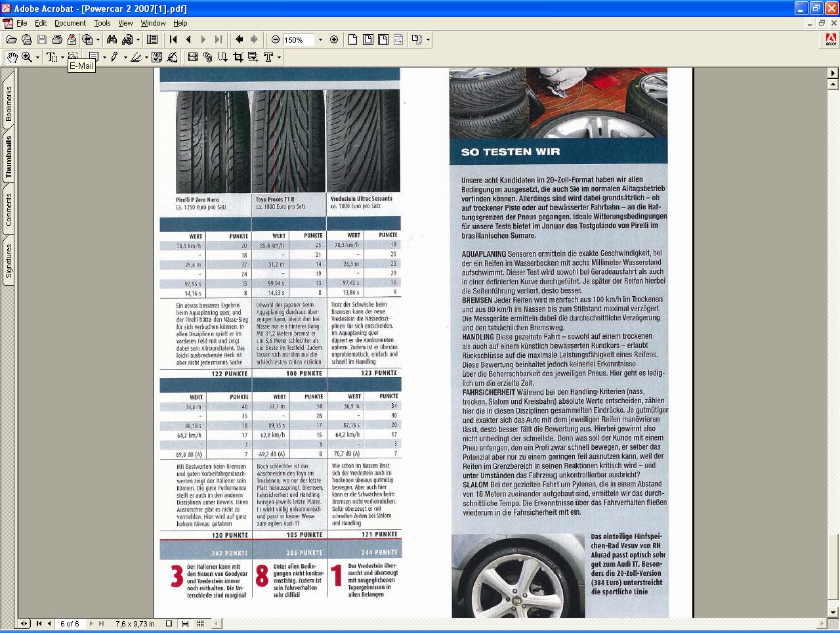Select the Crop tool
This screenshot has width=840, height=633.
[x=238, y=57]
